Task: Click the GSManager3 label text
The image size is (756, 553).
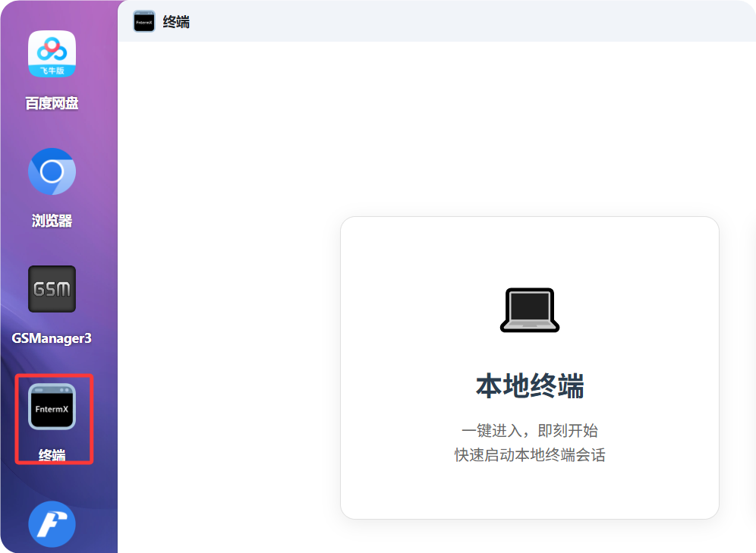Action: pos(52,338)
